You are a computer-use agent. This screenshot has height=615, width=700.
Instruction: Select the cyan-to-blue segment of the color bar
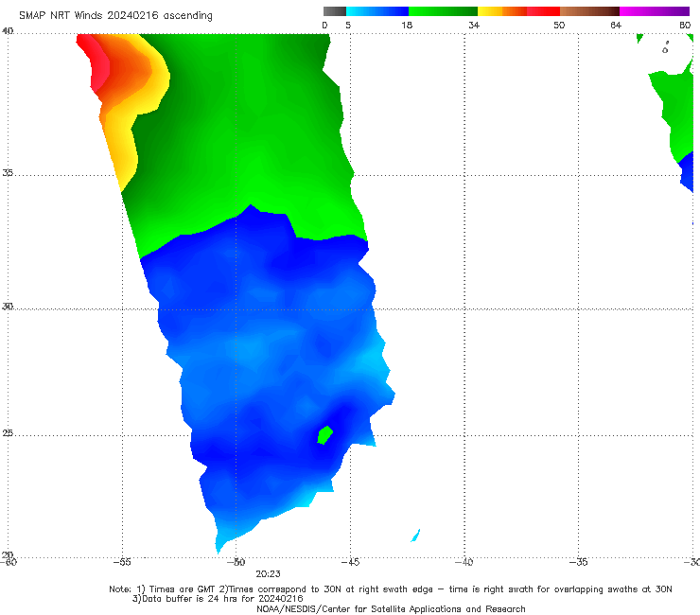[377, 11]
